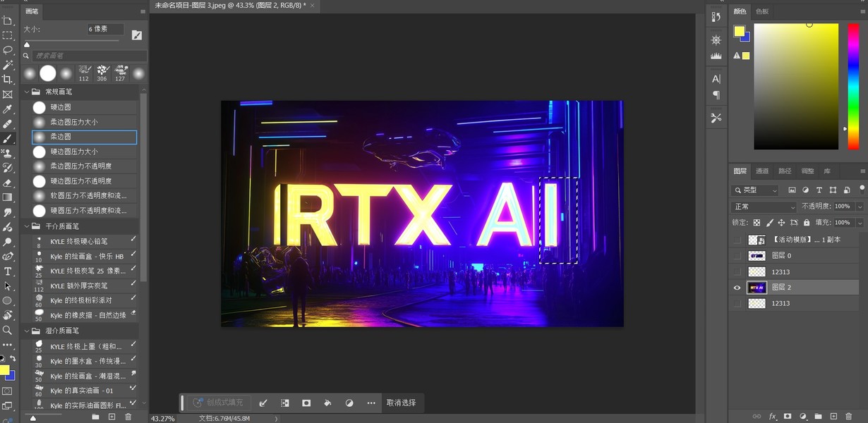
Task: Select the Ellipse shape tool
Action: (x=7, y=301)
